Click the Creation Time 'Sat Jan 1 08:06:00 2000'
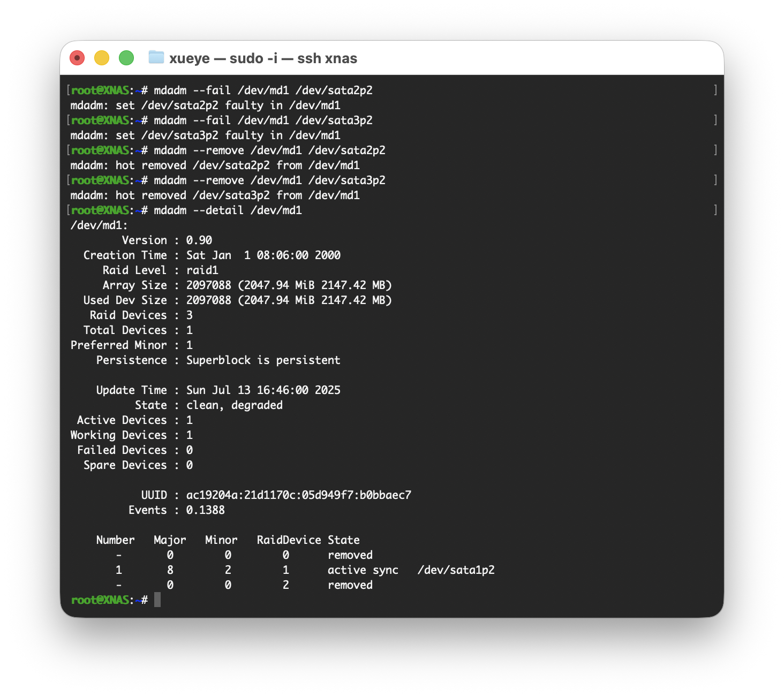Screen dimensions: 784x697 [x=263, y=255]
